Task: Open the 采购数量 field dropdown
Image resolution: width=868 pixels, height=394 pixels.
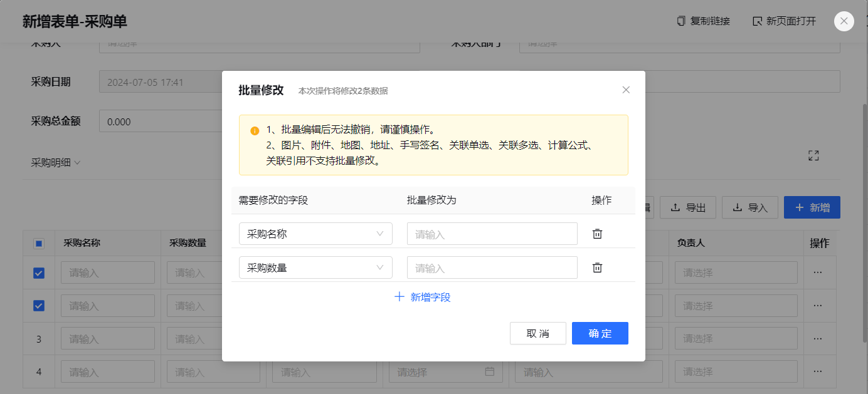Action: [x=315, y=267]
